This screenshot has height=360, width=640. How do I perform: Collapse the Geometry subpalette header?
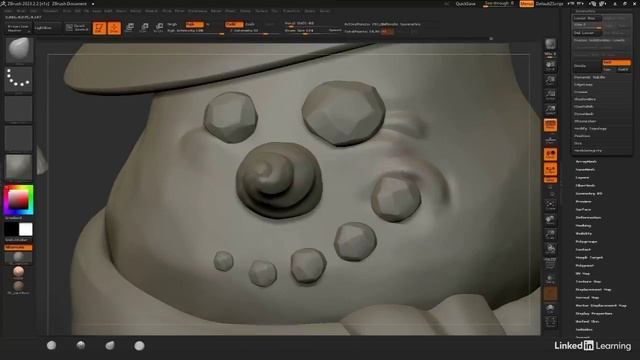point(585,11)
